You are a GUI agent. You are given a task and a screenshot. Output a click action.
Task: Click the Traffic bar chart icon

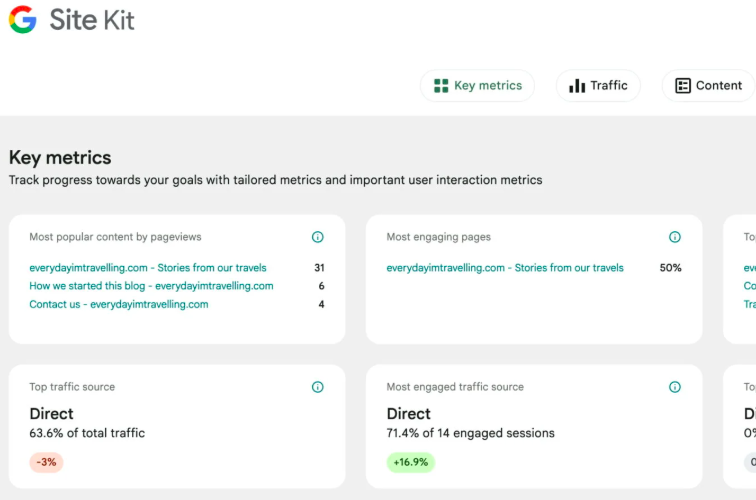[577, 86]
